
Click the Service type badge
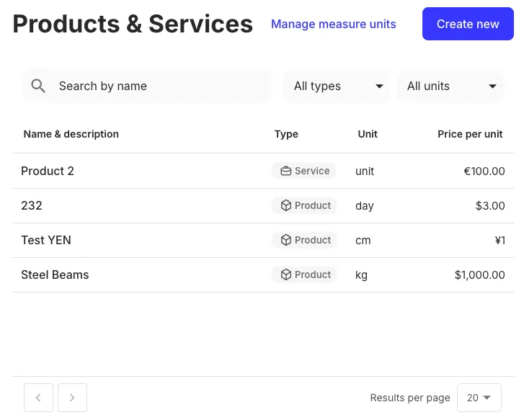[303, 171]
